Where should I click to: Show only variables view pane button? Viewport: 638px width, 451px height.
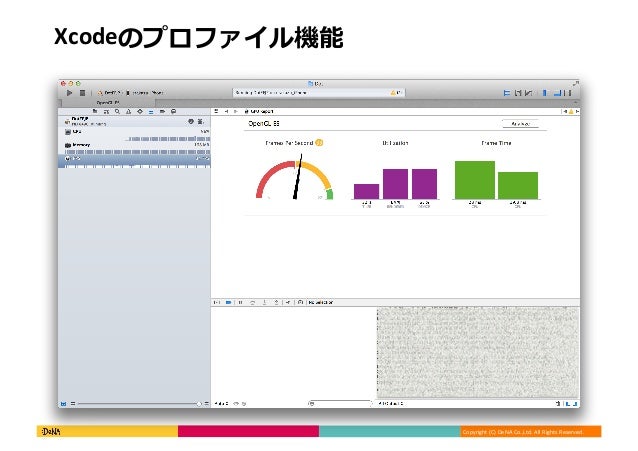point(568,404)
